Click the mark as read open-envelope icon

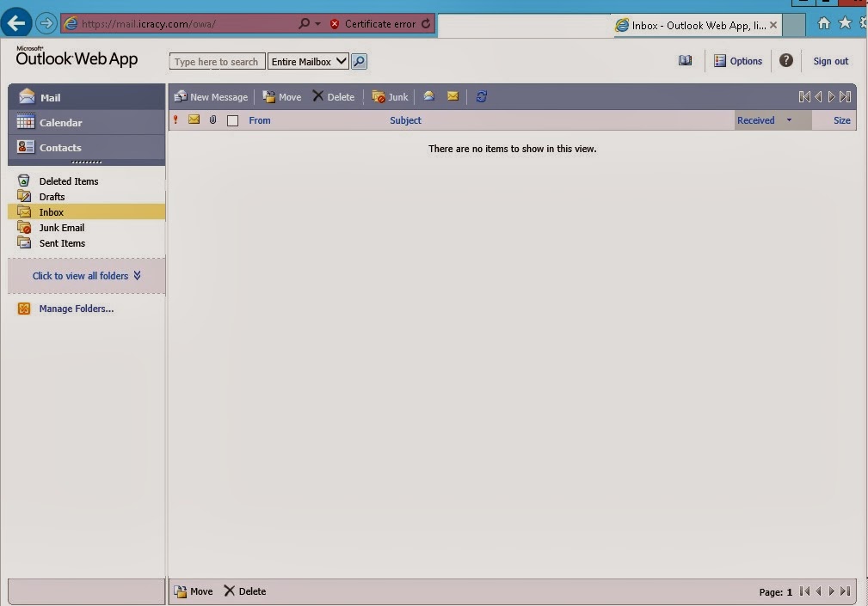(428, 96)
